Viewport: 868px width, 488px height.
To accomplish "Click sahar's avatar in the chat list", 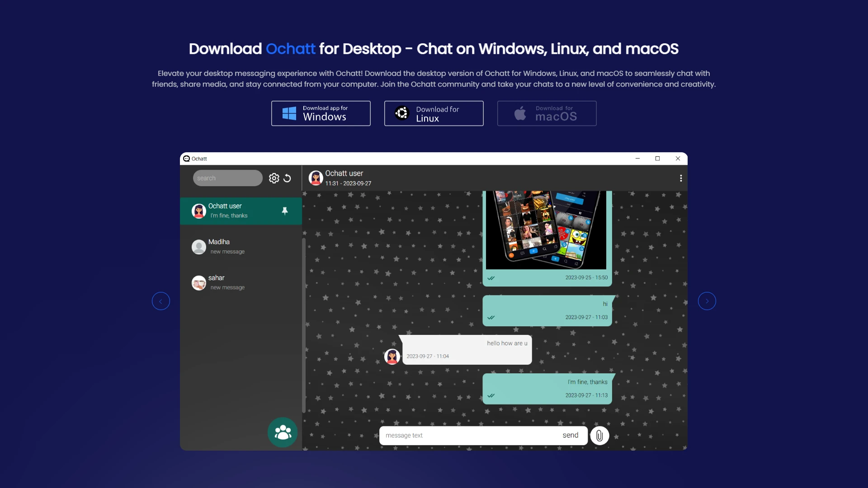I will pos(199,283).
